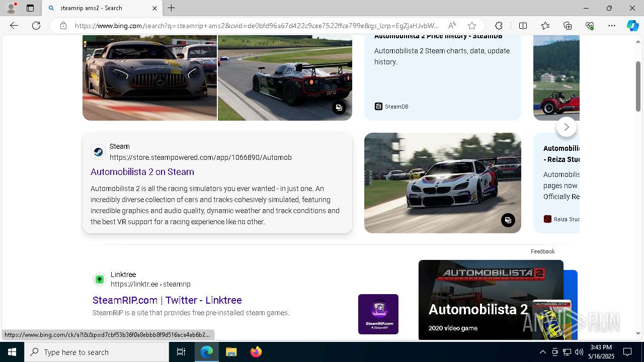This screenshot has width=644, height=362.
Task: Add this page to favorites star
Action: (x=471, y=26)
